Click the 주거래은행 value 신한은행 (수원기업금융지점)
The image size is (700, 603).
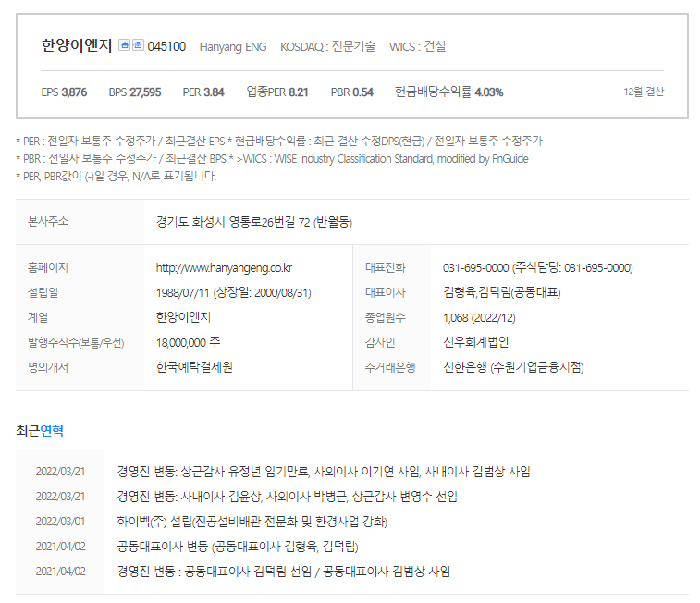513,367
